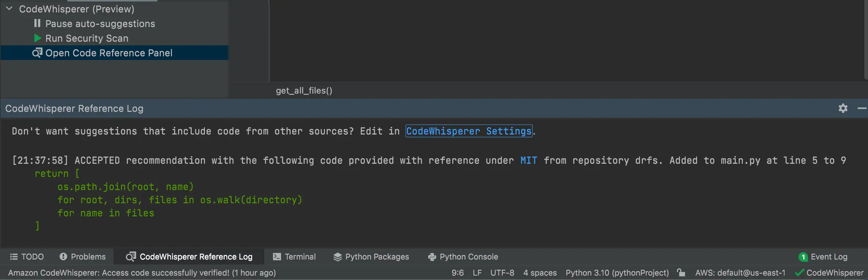This screenshot has height=280, width=868.
Task: Open the Python 3.10 interpreter selector
Action: point(617,273)
